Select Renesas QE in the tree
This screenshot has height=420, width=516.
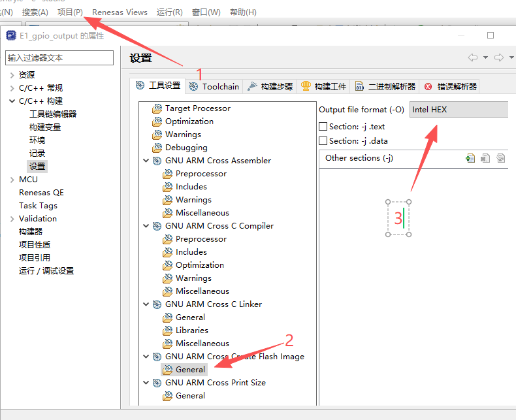41,193
